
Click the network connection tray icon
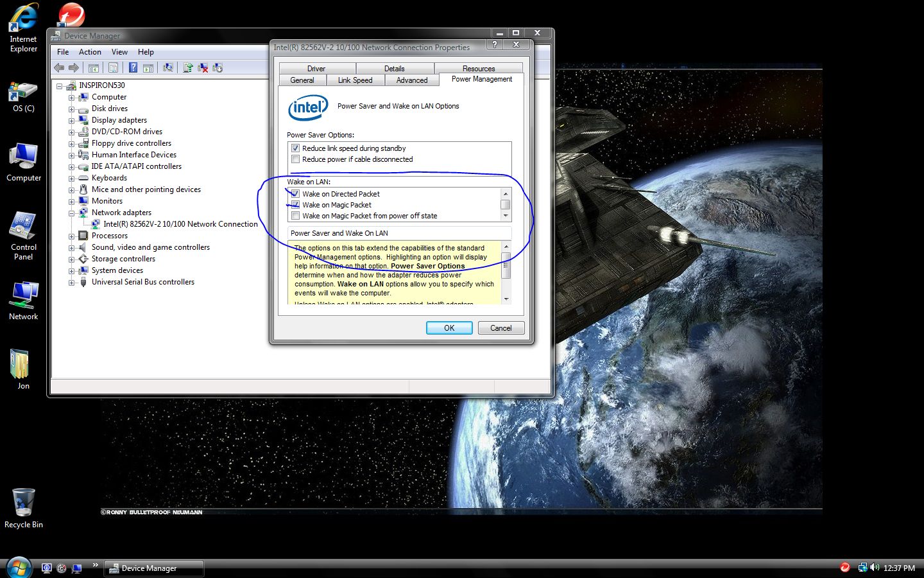(862, 568)
